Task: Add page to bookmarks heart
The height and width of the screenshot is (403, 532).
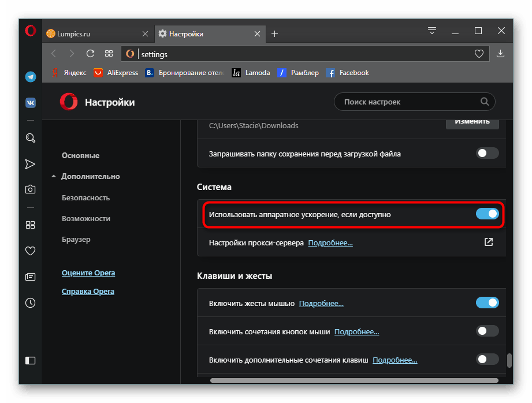Action: click(x=479, y=54)
